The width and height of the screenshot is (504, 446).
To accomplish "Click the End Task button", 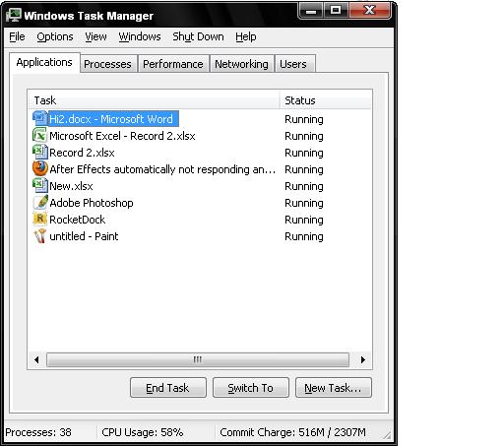I will point(168,388).
